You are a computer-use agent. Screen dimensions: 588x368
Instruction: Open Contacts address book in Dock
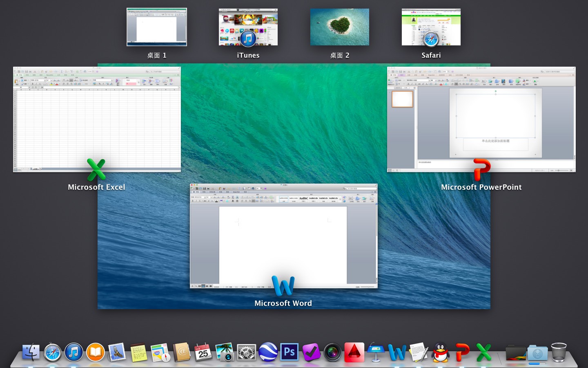coord(182,352)
